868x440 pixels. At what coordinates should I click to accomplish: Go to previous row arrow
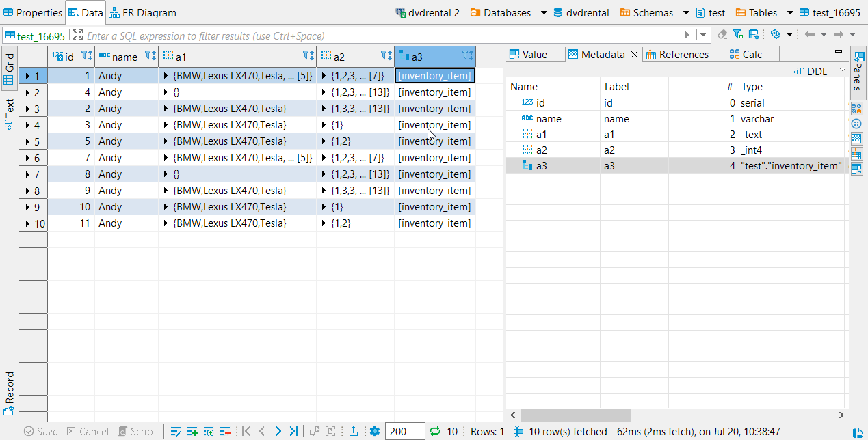point(262,431)
